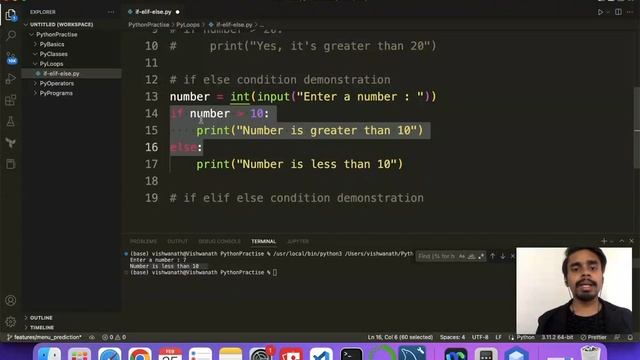
Task: Click line number 18 in gutter
Action: click(151, 181)
